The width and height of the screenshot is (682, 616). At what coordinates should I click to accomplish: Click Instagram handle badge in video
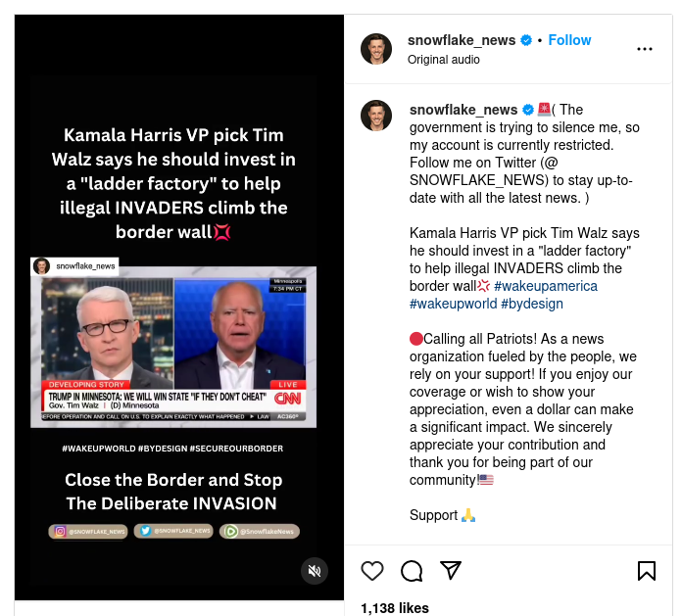(x=88, y=531)
